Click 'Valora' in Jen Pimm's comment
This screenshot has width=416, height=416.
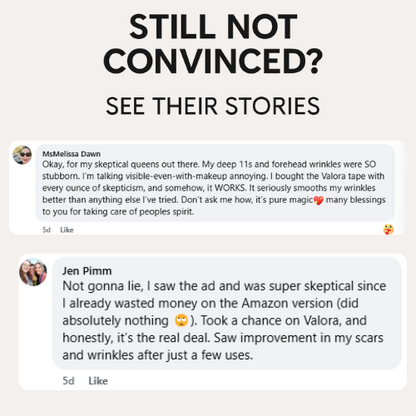coord(321,321)
